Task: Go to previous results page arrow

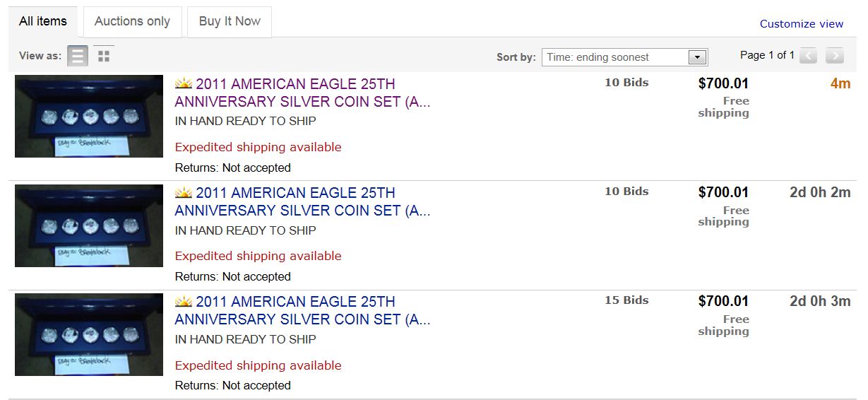Action: click(x=808, y=56)
